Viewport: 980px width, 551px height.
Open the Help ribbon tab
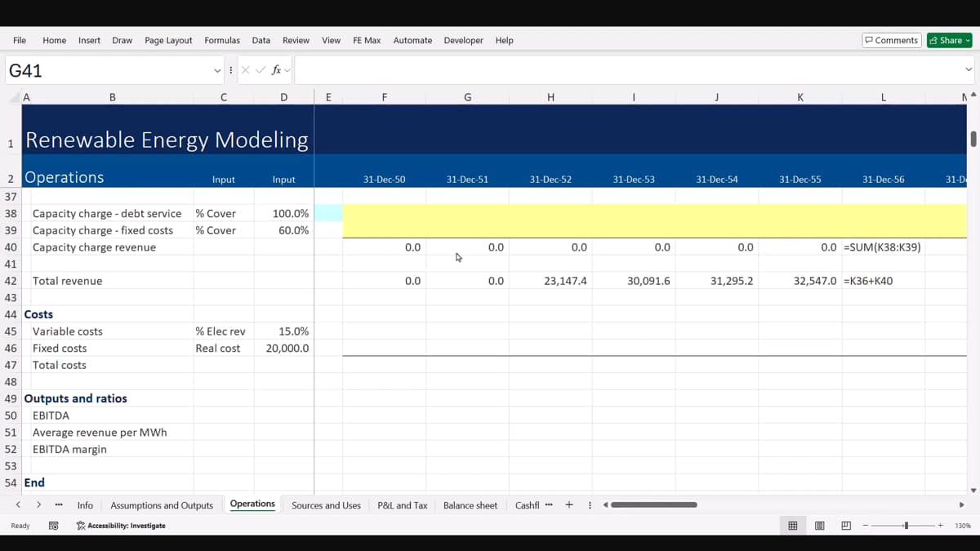tap(504, 40)
